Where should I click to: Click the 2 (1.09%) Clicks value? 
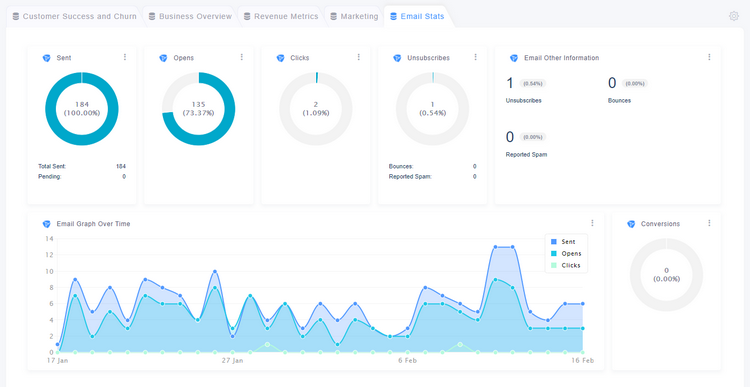pyautogui.click(x=316, y=109)
